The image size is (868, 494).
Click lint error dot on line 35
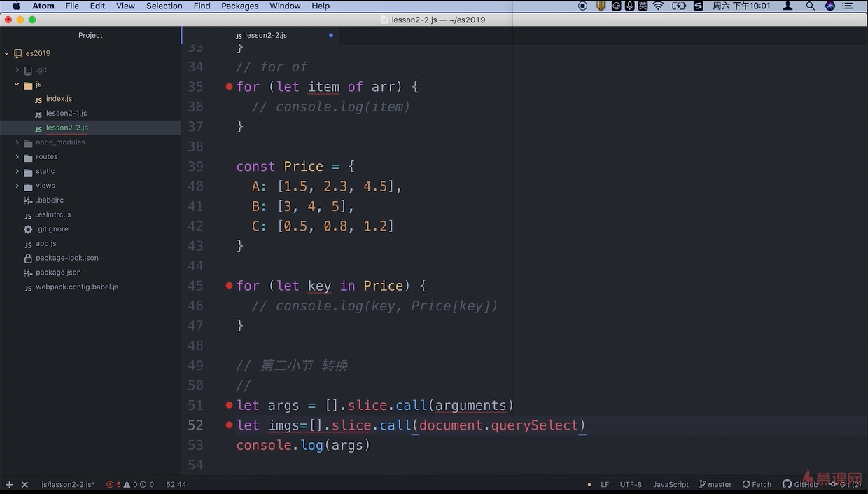[229, 87]
